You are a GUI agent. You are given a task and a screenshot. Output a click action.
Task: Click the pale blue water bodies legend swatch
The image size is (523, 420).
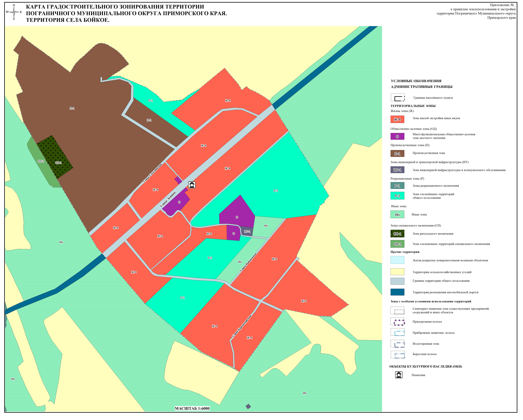point(397,260)
